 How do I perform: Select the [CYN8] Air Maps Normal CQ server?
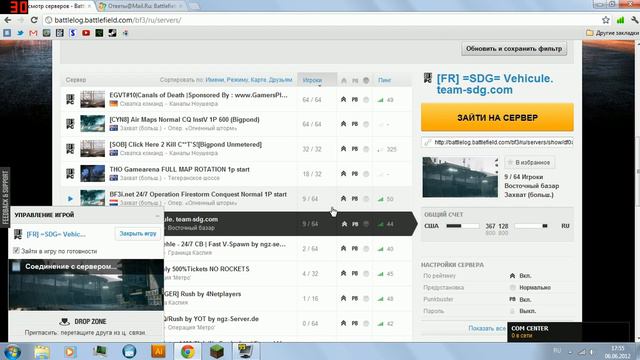coord(237,124)
